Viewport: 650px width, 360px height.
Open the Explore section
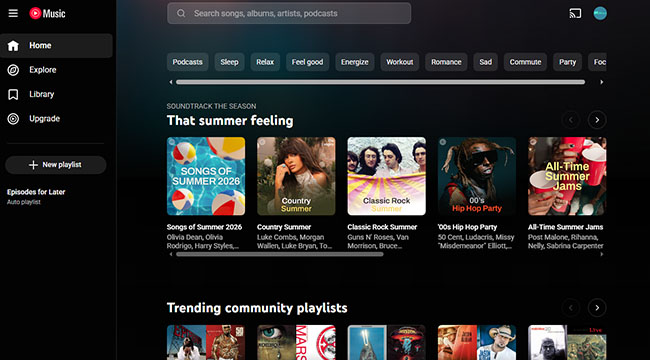coord(56,70)
